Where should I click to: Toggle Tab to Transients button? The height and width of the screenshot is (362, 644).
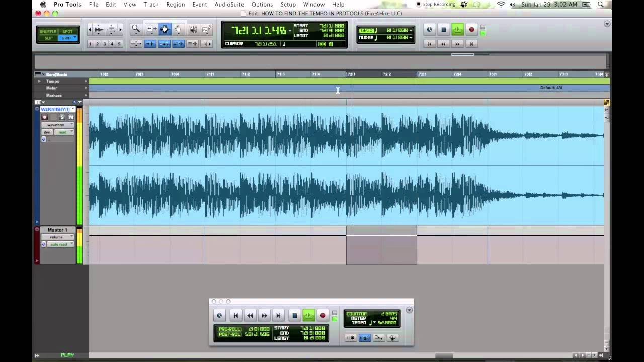[x=150, y=44]
